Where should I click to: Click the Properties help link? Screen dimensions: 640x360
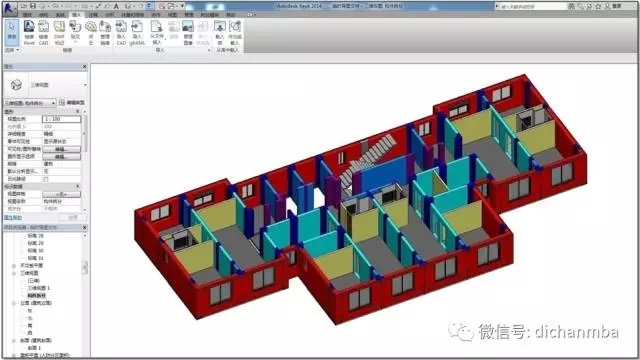(x=13, y=218)
